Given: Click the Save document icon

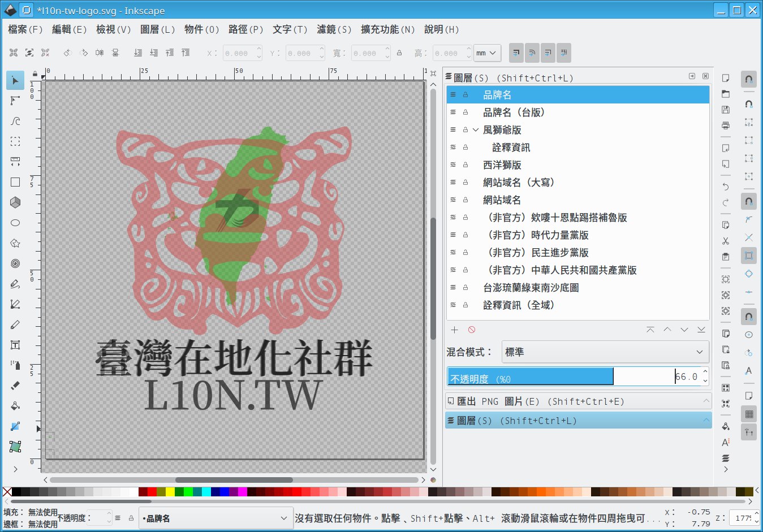Looking at the screenshot, I should 726,110.
